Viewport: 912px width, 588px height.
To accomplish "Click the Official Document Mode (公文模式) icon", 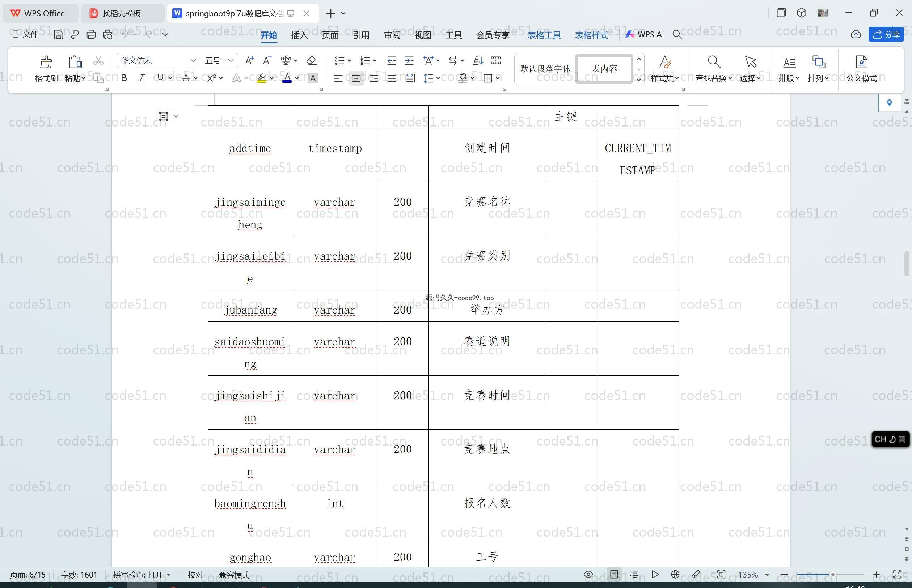I will 861,62.
